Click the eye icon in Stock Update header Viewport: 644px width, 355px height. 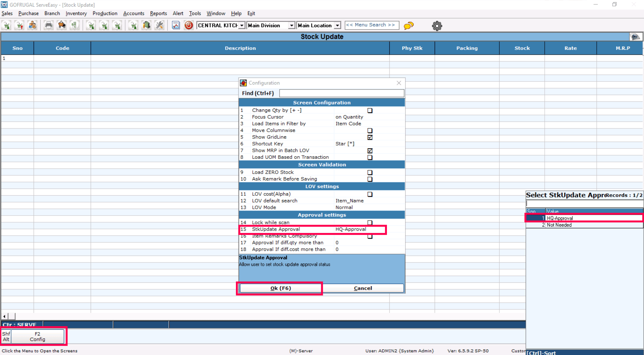635,37
